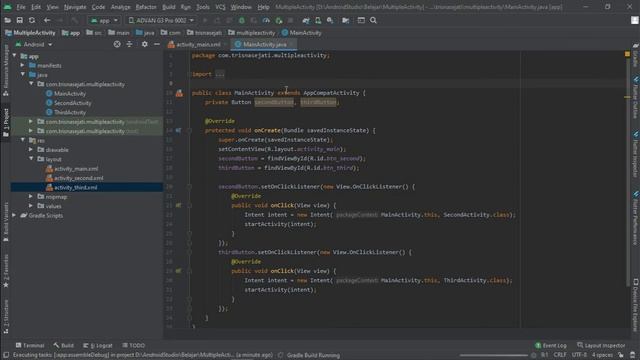This screenshot has height=360, width=640.
Task: Expand the manifests folder
Action: pyautogui.click(x=23, y=65)
